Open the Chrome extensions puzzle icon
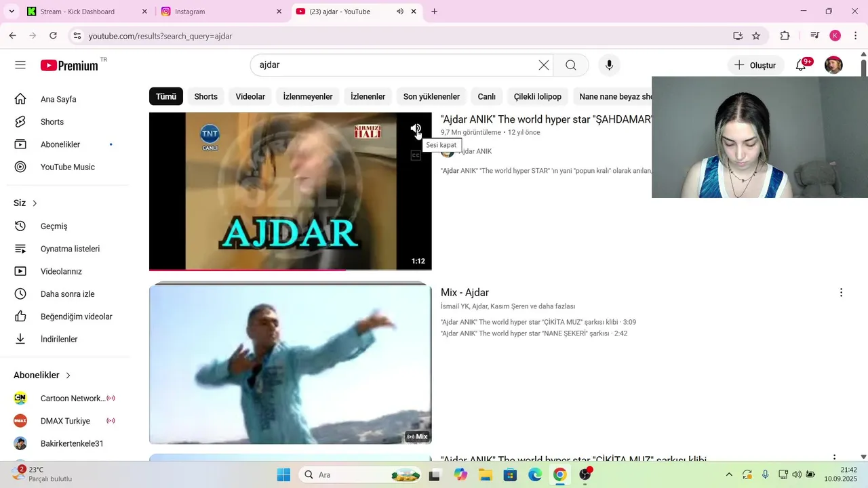 pyautogui.click(x=785, y=36)
